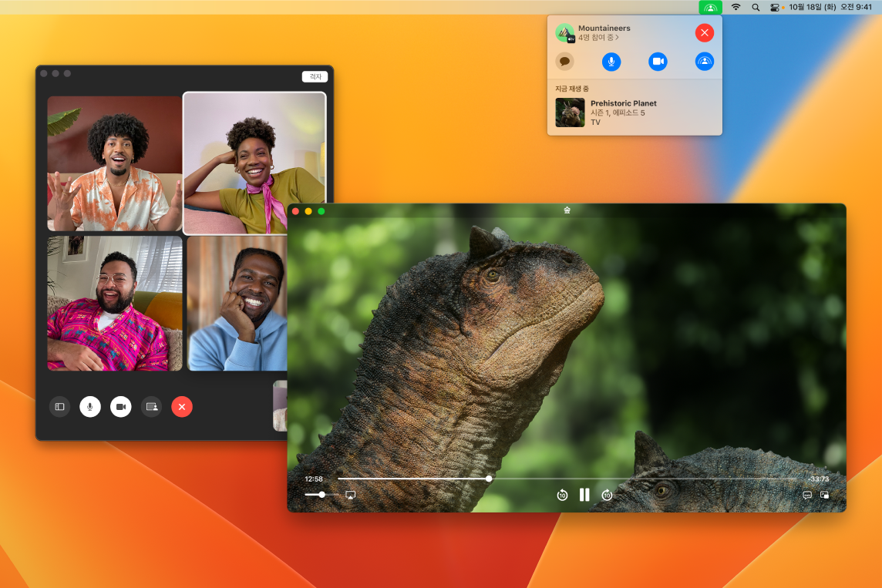Viewport: 882px width, 588px height.
Task: Open the Messages chat from the SharePlay notification
Action: (x=565, y=62)
